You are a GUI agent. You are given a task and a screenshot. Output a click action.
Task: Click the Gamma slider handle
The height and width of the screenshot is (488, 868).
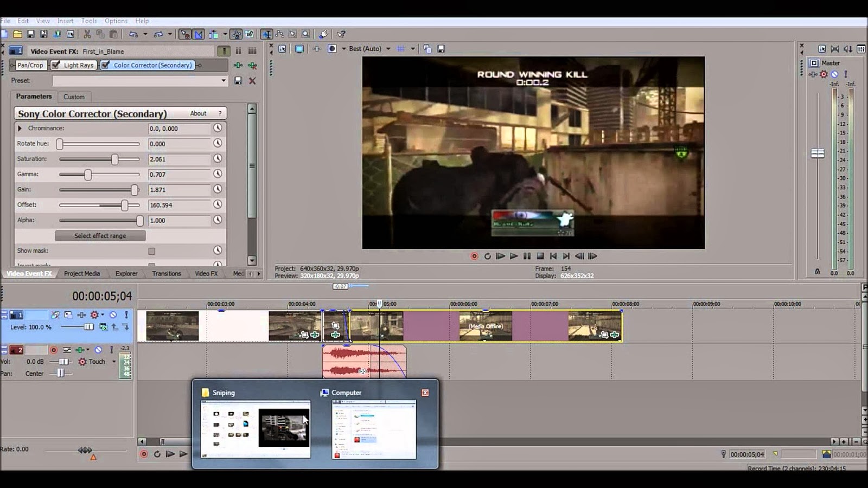click(x=88, y=175)
